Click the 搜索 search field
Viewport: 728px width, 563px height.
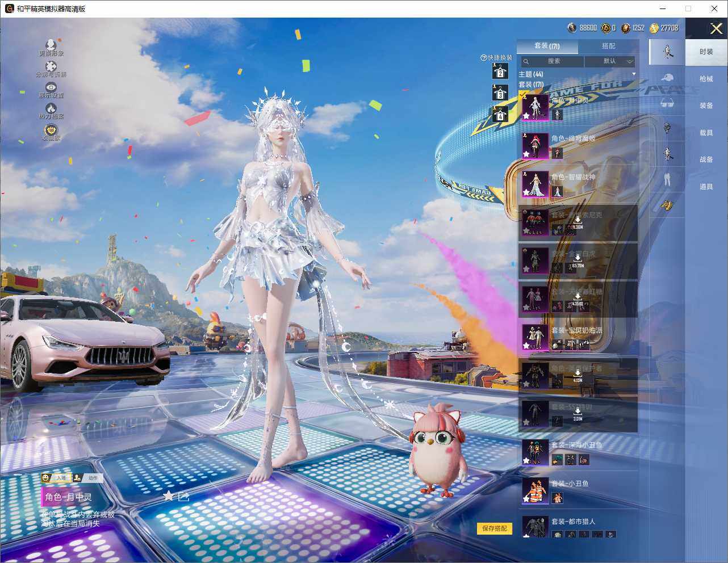pos(551,61)
